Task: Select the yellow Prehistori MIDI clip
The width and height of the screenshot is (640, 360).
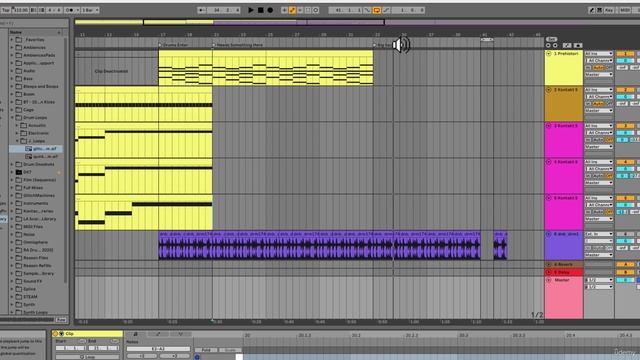Action: pyautogui.click(x=266, y=68)
